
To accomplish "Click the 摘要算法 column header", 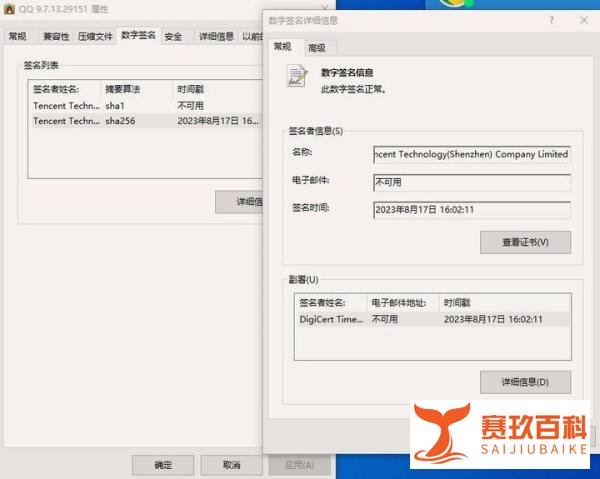I will [137, 89].
